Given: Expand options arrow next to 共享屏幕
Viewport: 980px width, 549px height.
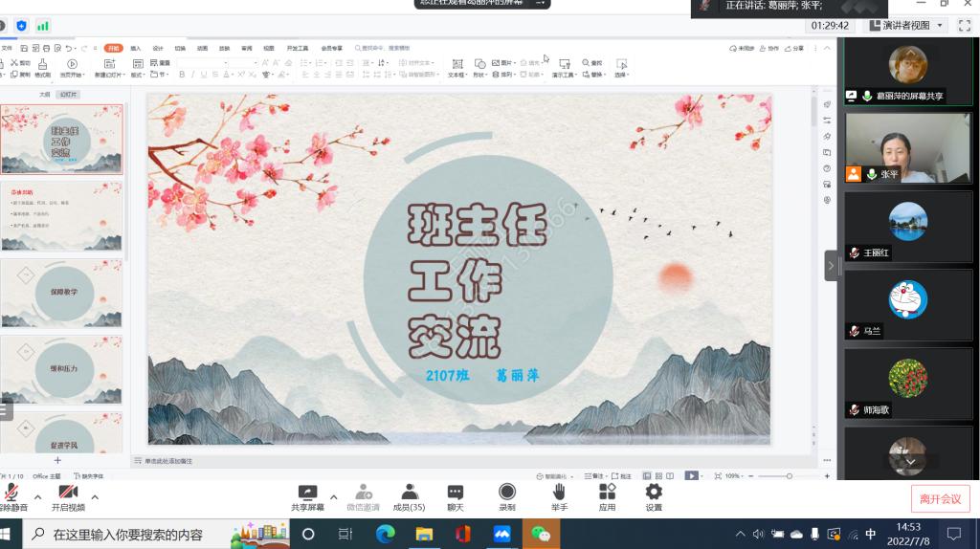Looking at the screenshot, I should tap(333, 497).
